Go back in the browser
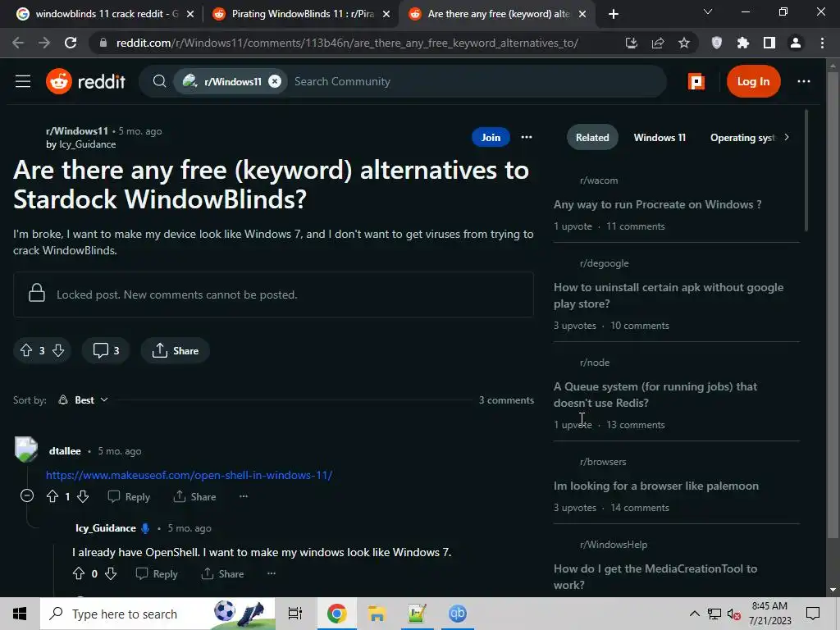This screenshot has width=840, height=630. [x=18, y=43]
